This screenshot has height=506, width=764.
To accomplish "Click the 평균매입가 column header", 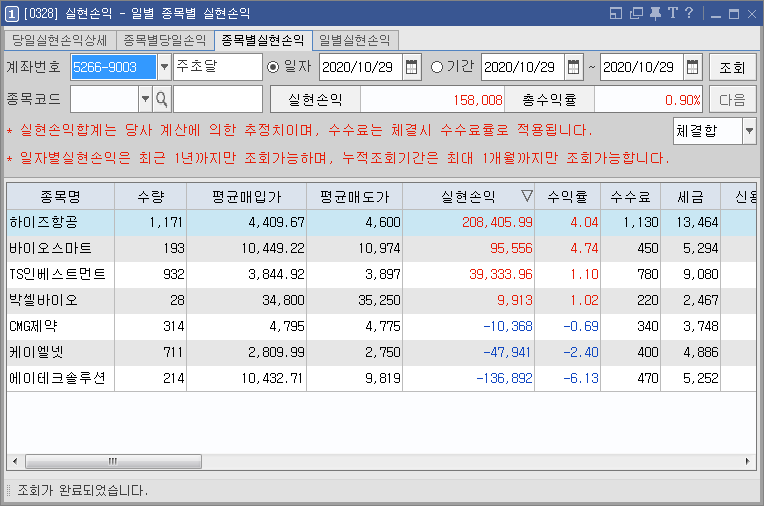I will point(247,196).
